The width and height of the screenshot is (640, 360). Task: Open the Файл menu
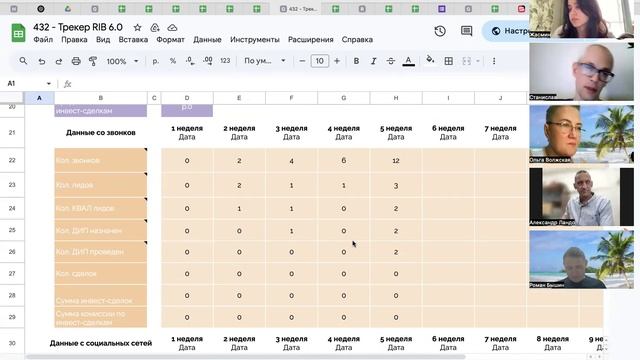click(x=43, y=40)
